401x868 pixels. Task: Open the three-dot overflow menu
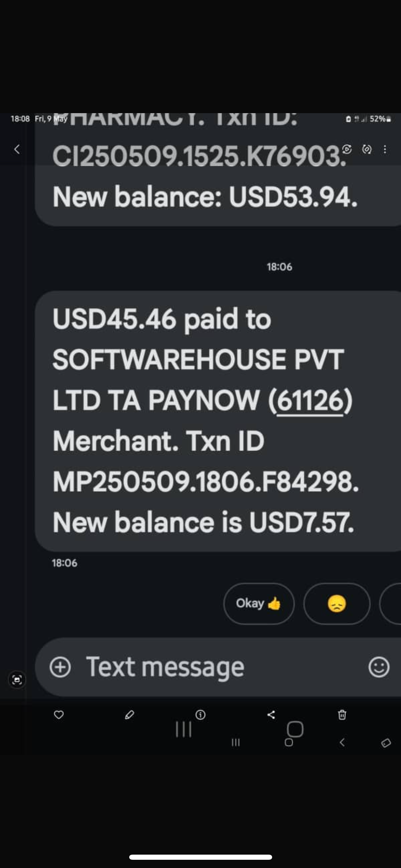[x=385, y=149]
